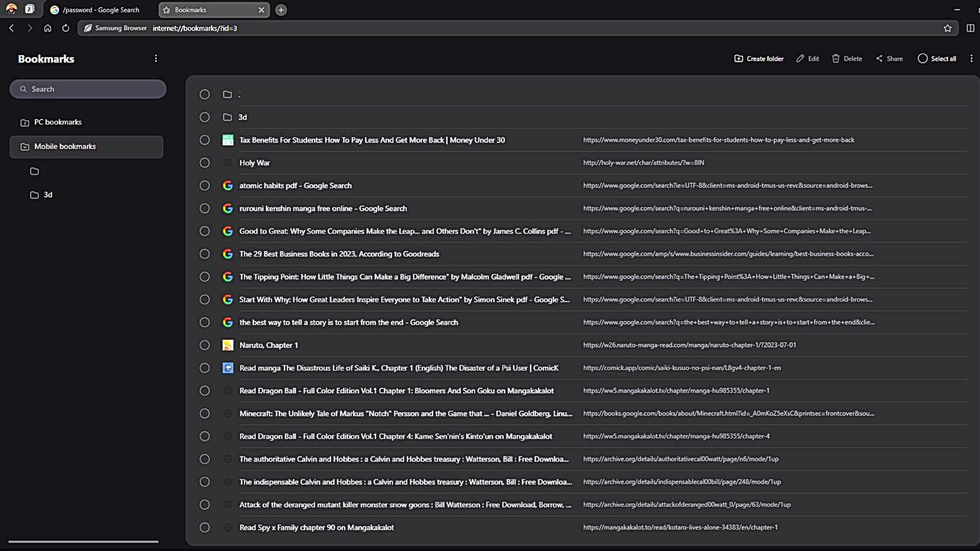Select the atomic habits pdf bookmark radio button

(204, 186)
